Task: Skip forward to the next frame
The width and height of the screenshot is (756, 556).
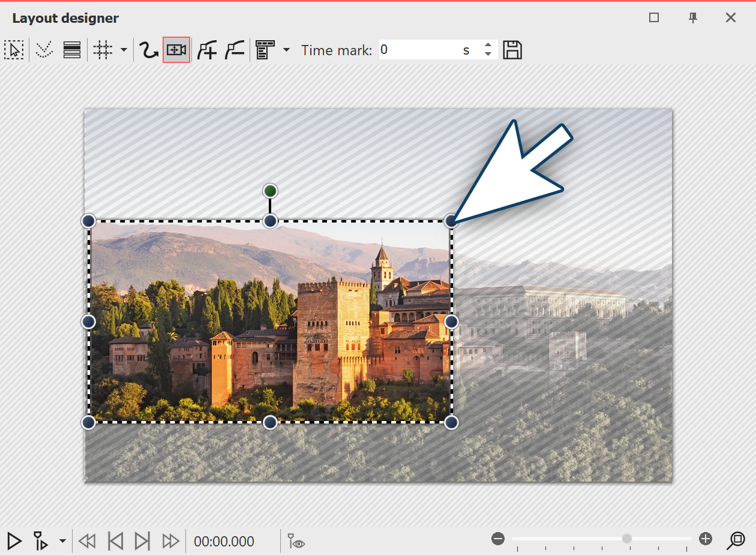Action: [142, 541]
